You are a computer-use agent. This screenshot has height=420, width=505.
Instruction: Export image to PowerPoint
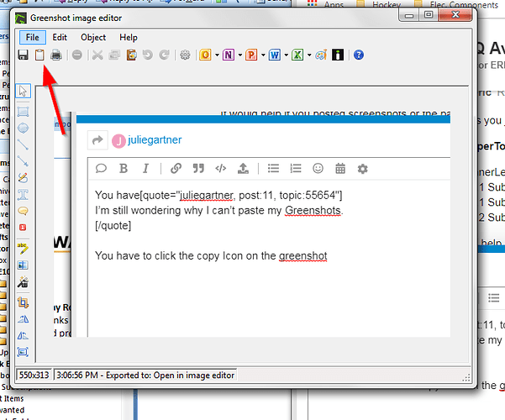pyautogui.click(x=251, y=55)
